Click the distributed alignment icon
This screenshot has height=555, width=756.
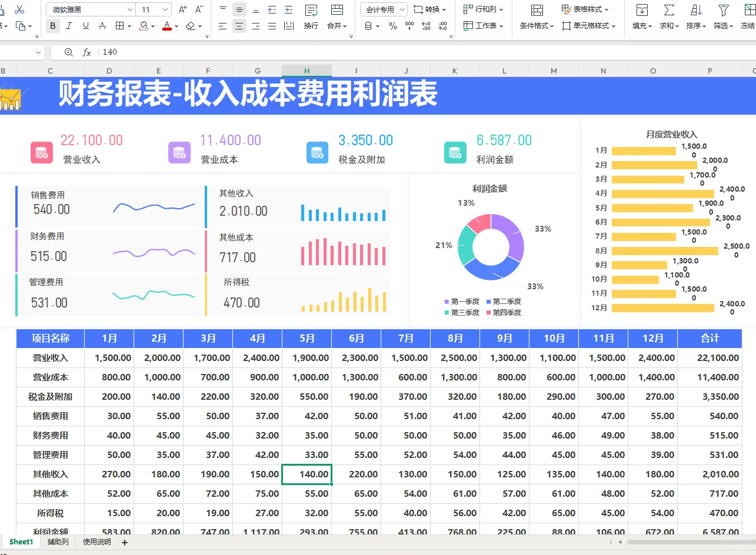click(x=288, y=26)
